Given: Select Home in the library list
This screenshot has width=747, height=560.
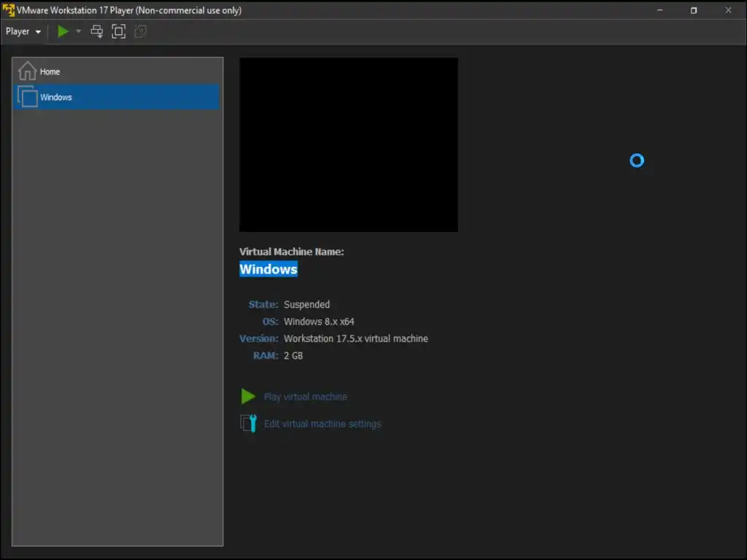Looking at the screenshot, I should click(117, 71).
